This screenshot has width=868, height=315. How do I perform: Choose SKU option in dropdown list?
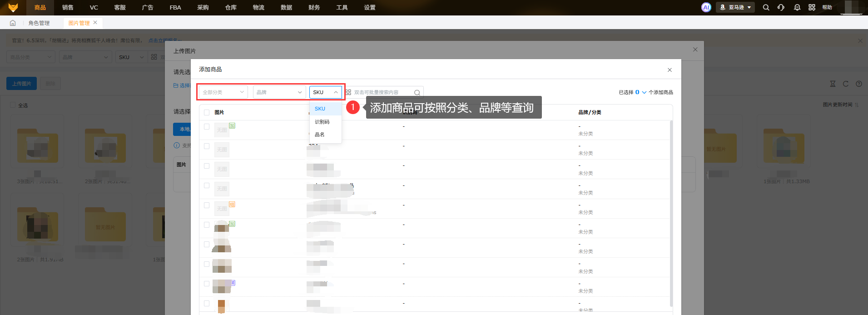pyautogui.click(x=325, y=109)
